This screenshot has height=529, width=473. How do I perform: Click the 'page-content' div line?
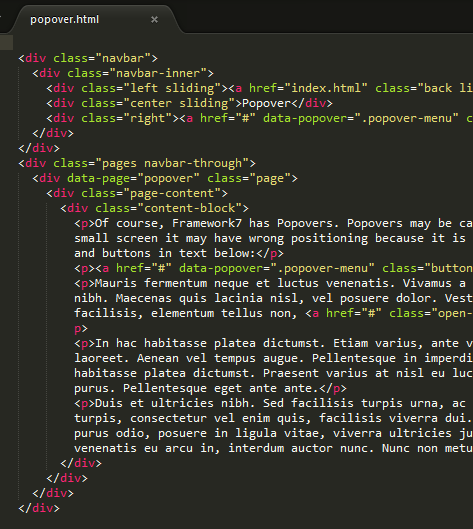[137, 193]
